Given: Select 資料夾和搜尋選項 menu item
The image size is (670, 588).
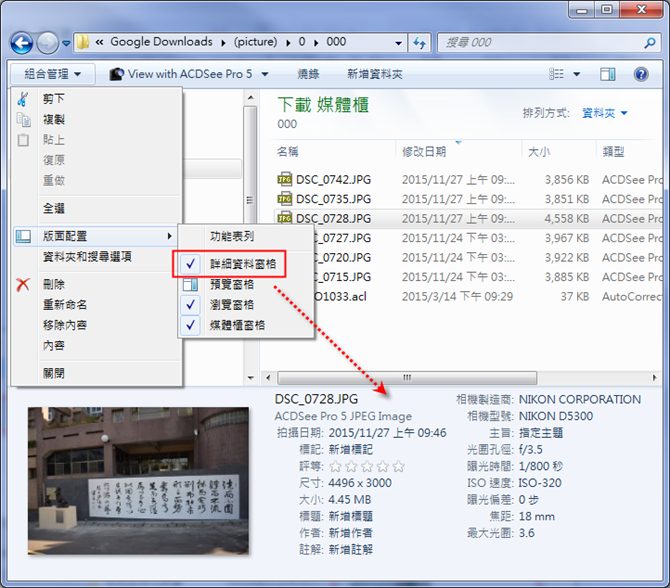Looking at the screenshot, I should pos(96,256).
